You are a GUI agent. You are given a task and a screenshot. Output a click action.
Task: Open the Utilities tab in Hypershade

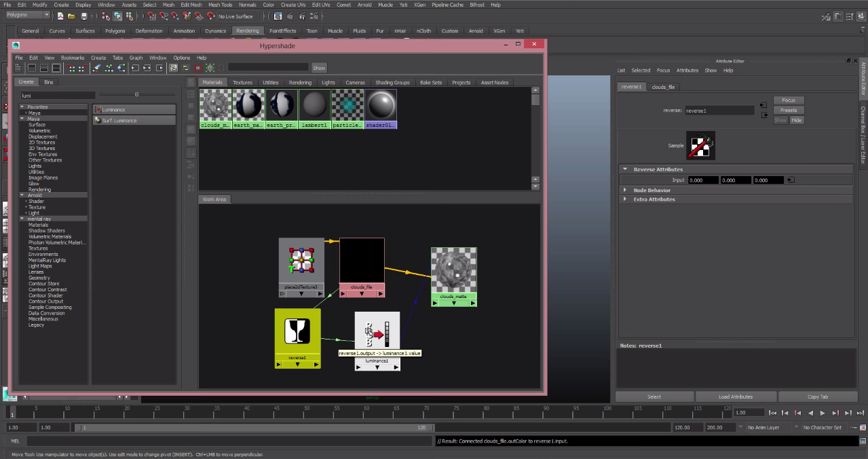[271, 82]
